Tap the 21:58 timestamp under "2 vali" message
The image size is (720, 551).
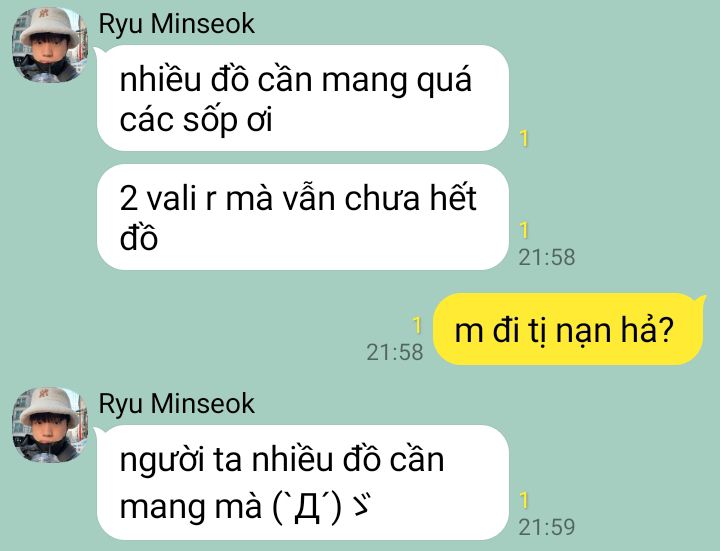pyautogui.click(x=546, y=257)
